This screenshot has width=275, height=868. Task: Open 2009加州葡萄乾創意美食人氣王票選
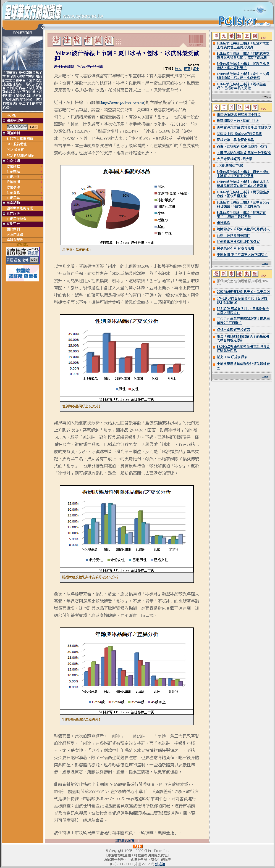pyautogui.click(x=243, y=292)
